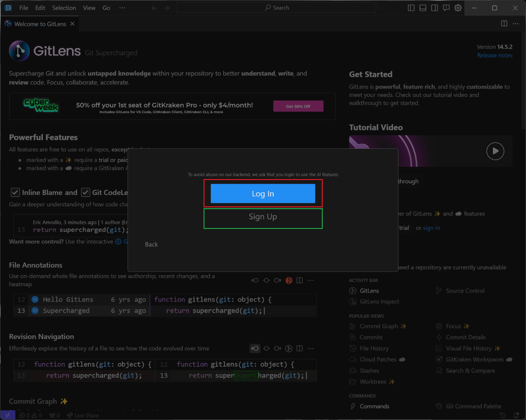Image resolution: width=526 pixels, height=420 pixels.
Task: Open the notifications bell in status bar
Action: point(516,415)
